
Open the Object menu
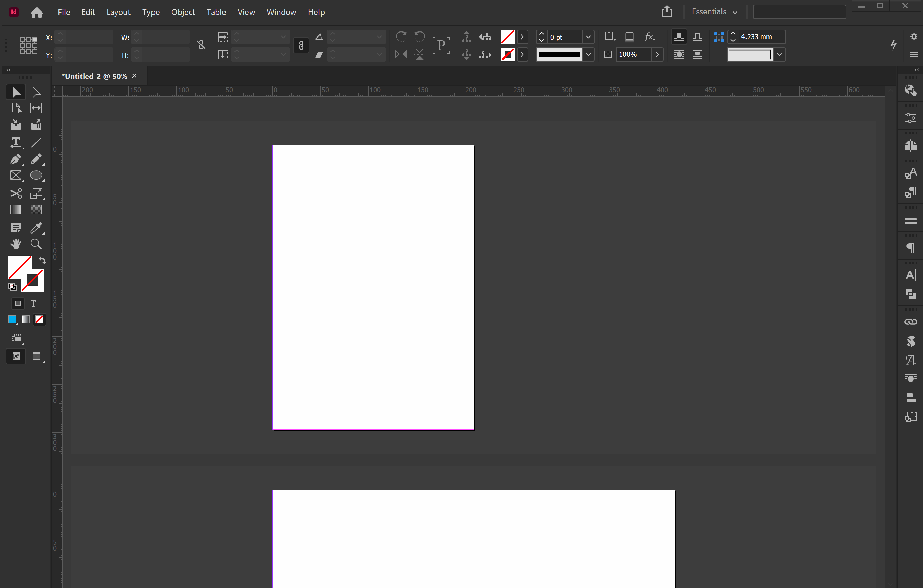[x=183, y=12]
